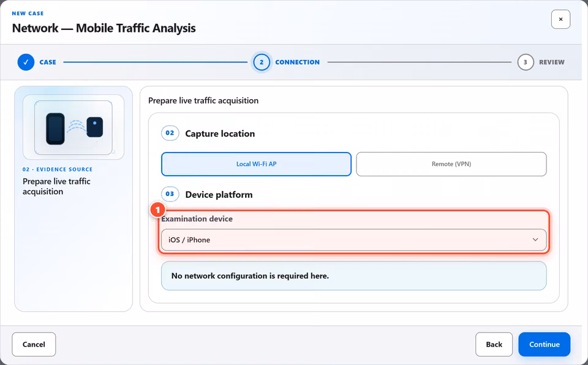Choose Local Wi-Fi AP capture location
Screen dimensions: 588x365
tap(256, 164)
